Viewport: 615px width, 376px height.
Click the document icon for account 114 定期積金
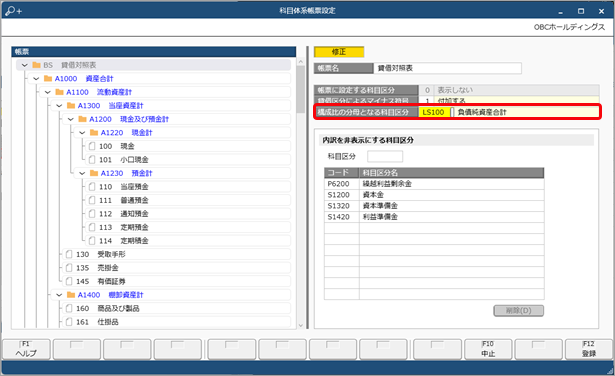(x=92, y=241)
